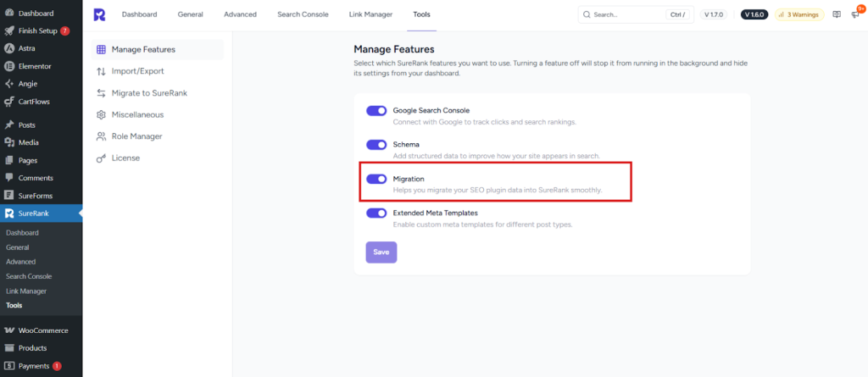
Task: Open the 3 Warnings badge
Action: click(799, 14)
